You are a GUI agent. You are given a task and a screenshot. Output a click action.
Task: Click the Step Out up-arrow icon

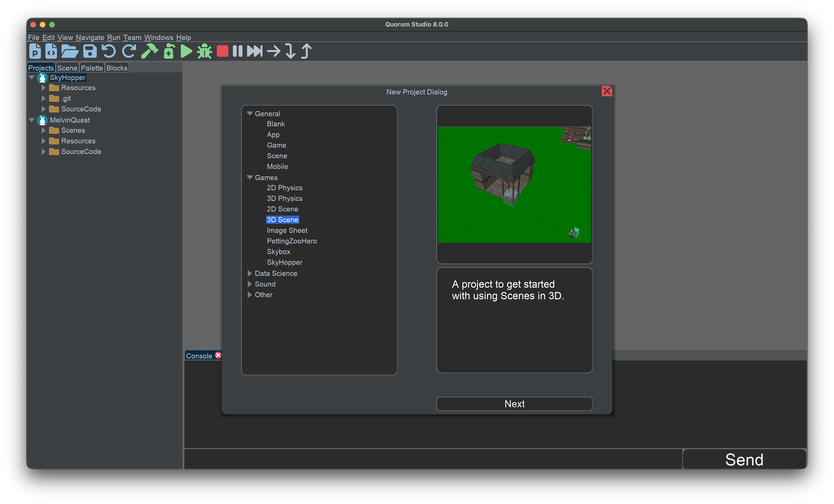pyautogui.click(x=306, y=51)
